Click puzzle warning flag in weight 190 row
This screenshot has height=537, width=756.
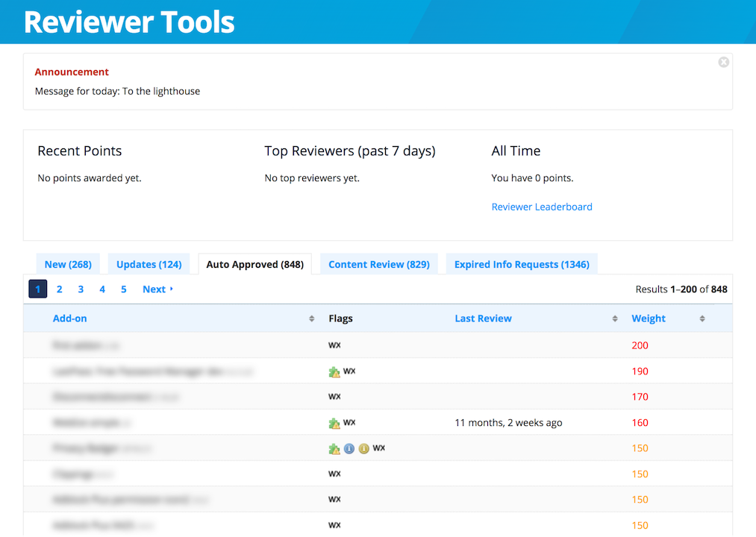[x=334, y=371]
